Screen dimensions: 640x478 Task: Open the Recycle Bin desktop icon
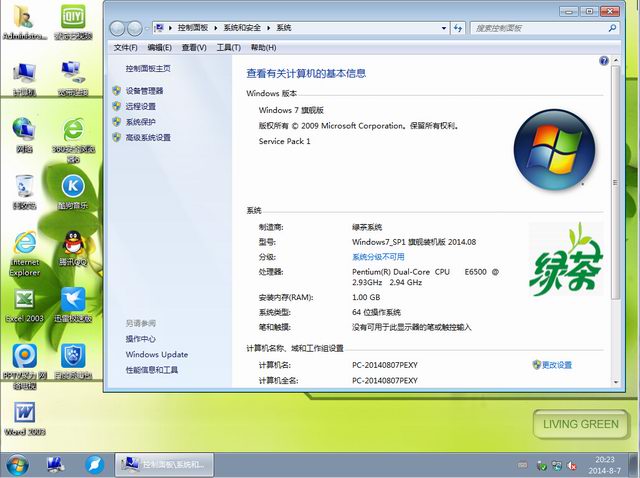click(x=24, y=192)
